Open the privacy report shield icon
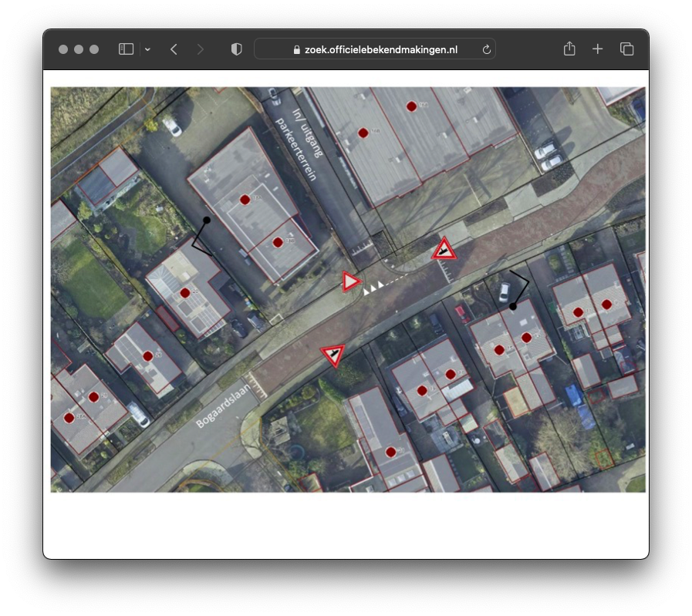This screenshot has height=616, width=692. (237, 49)
